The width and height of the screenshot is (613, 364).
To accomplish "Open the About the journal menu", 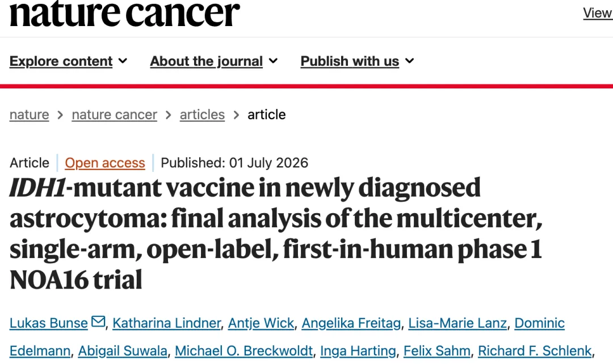I will (214, 61).
